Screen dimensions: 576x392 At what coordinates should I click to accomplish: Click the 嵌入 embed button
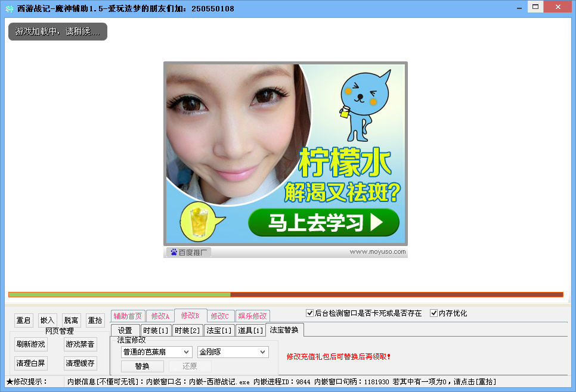click(47, 321)
